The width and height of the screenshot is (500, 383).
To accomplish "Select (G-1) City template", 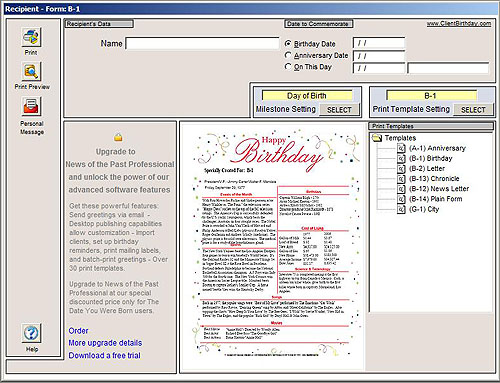I will tap(424, 210).
